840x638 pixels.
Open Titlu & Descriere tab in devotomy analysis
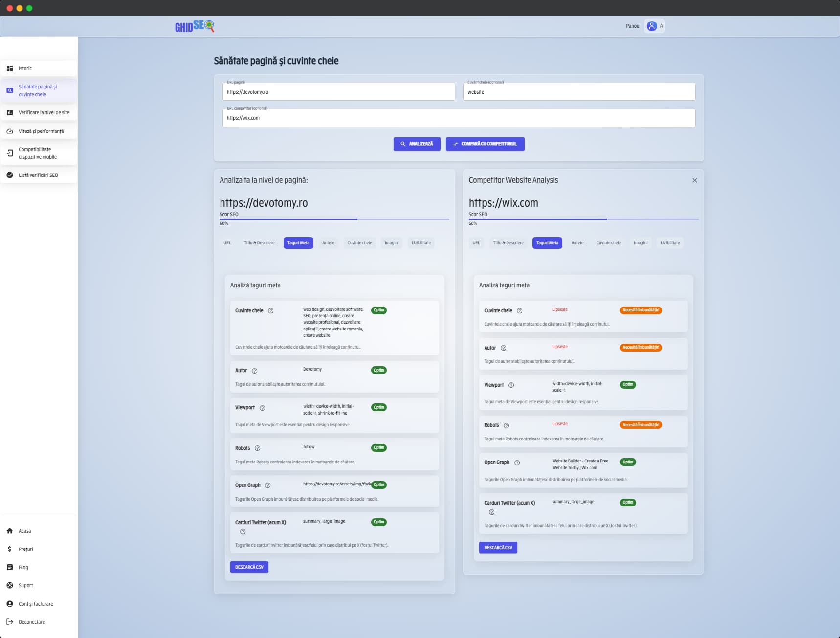(259, 243)
